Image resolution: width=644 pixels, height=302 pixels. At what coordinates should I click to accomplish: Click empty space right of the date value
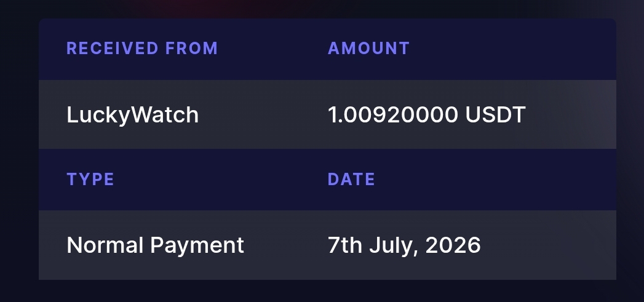coord(548,245)
